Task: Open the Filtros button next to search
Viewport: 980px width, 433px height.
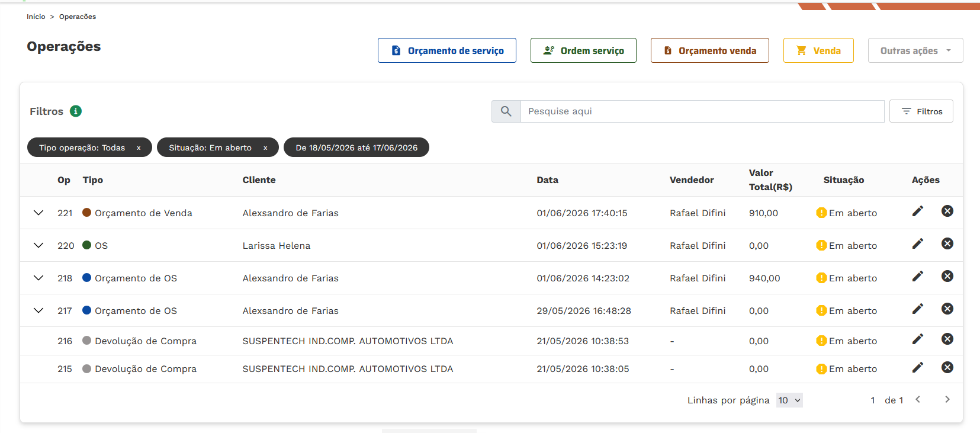Action: (x=921, y=111)
